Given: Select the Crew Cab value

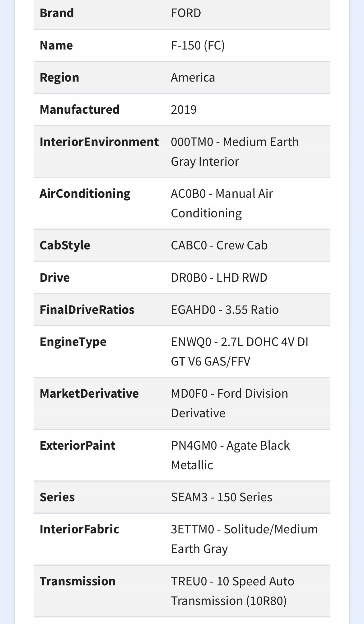Looking at the screenshot, I should (219, 245).
